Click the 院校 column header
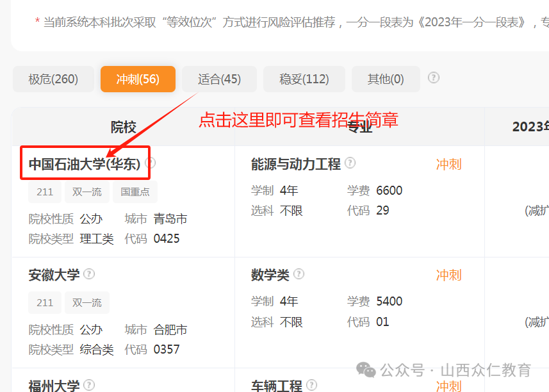 coord(123,127)
